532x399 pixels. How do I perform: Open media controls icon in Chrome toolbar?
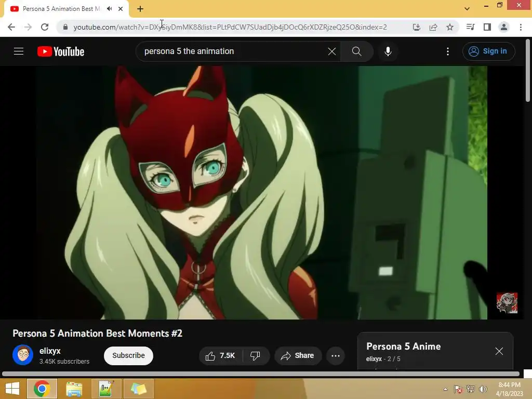(471, 27)
